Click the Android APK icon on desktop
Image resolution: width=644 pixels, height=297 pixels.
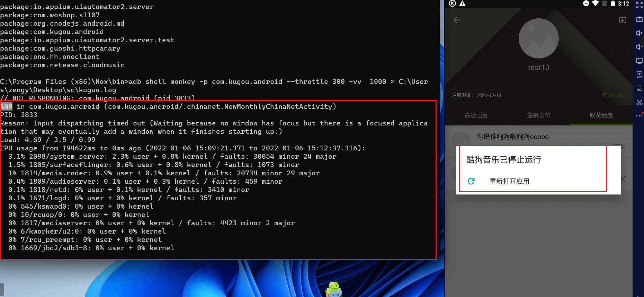pyautogui.click(x=334, y=289)
